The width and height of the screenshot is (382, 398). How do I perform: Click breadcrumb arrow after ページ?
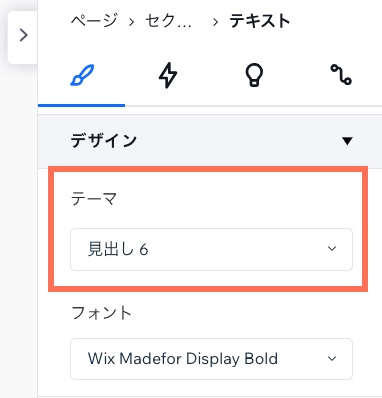(131, 22)
